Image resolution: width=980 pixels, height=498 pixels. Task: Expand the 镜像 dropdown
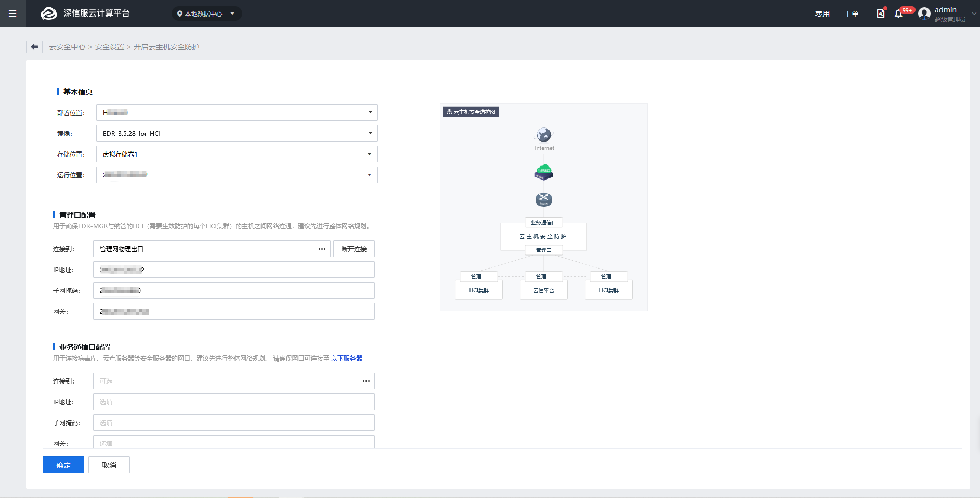tap(370, 133)
